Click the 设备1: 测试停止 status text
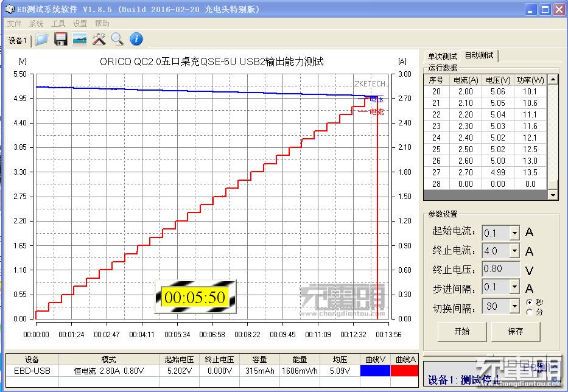 click(x=465, y=380)
